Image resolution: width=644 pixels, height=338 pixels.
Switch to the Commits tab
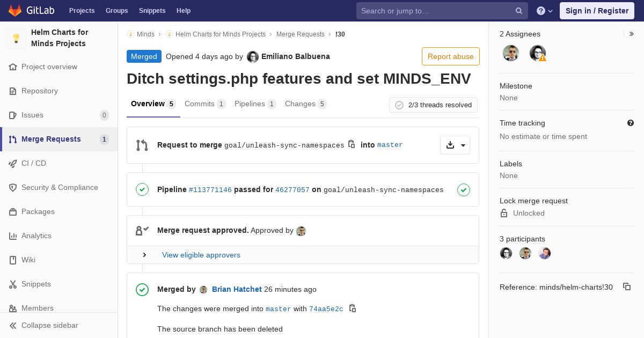(205, 104)
